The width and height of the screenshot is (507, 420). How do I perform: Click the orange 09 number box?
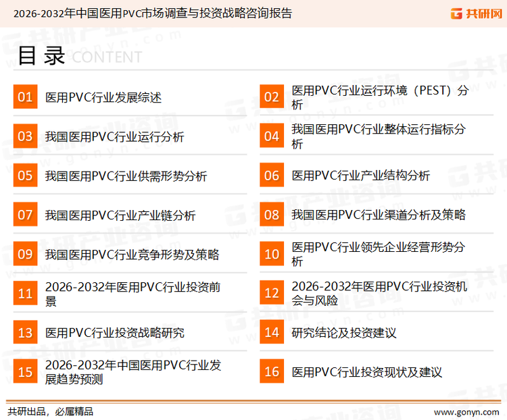(25, 254)
